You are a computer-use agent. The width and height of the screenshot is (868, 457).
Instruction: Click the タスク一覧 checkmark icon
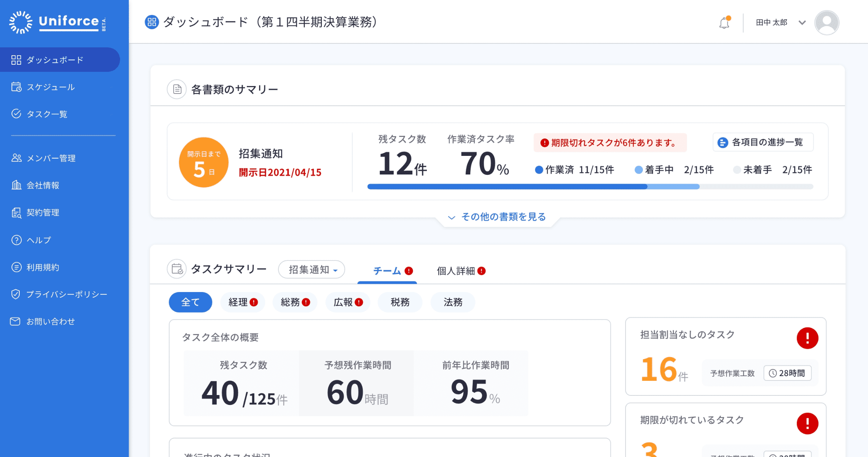click(x=16, y=114)
